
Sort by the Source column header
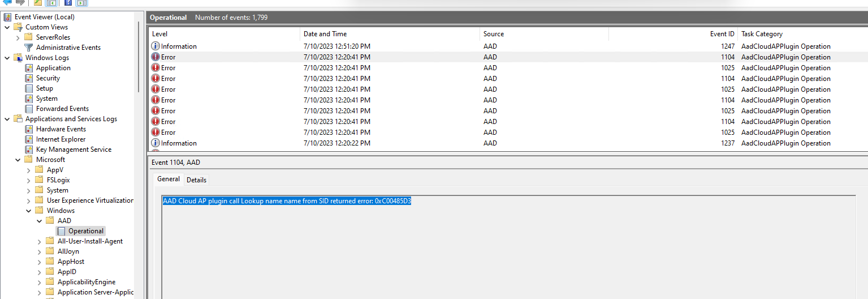point(544,34)
